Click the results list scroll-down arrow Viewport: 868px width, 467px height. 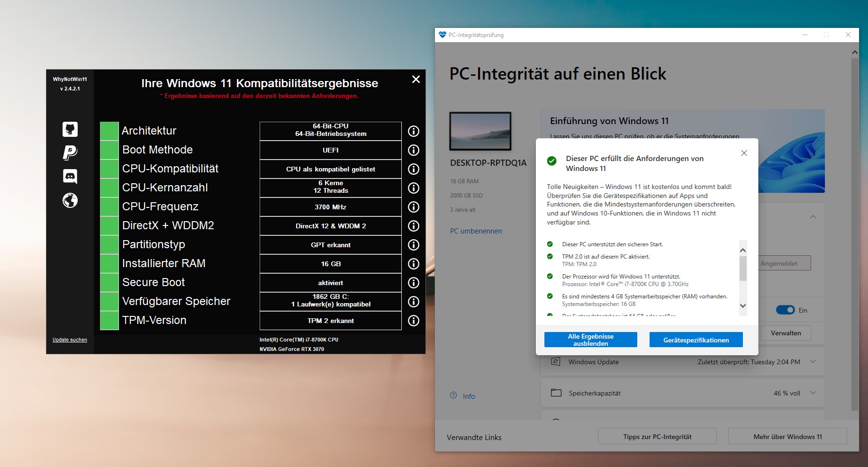[x=743, y=306]
